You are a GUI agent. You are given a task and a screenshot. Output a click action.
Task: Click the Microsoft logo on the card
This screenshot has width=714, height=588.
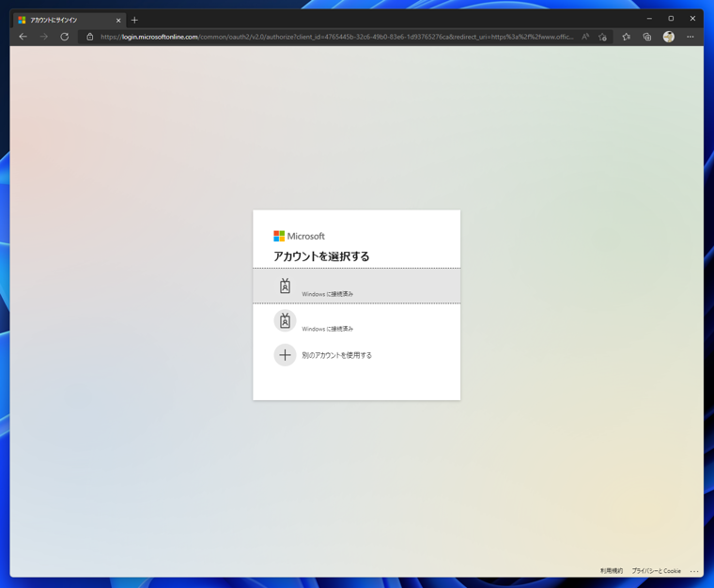click(299, 236)
